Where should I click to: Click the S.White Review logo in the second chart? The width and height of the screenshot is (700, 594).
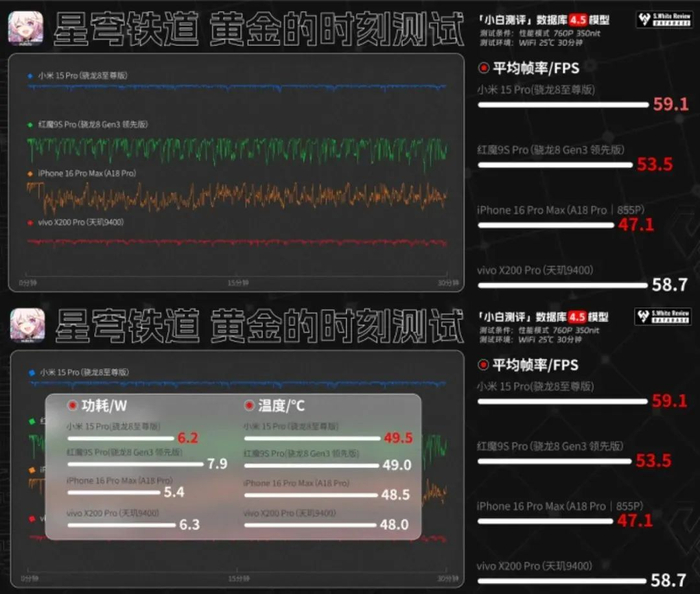663,316
